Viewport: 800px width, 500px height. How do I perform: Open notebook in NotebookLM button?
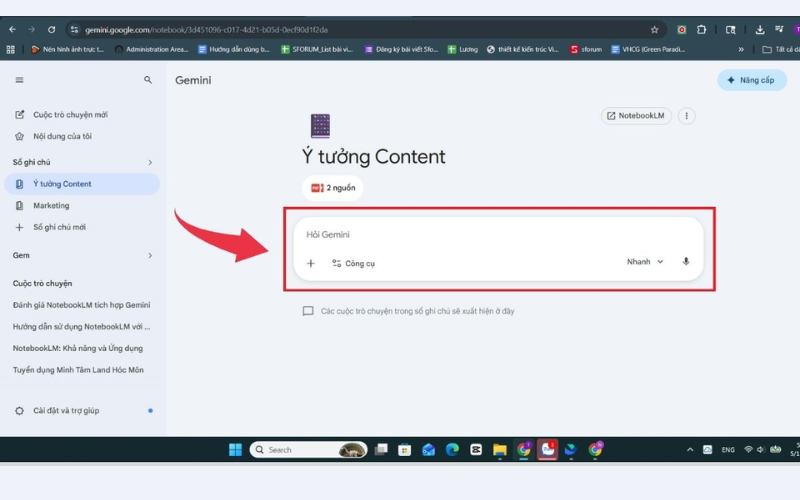[x=636, y=116]
